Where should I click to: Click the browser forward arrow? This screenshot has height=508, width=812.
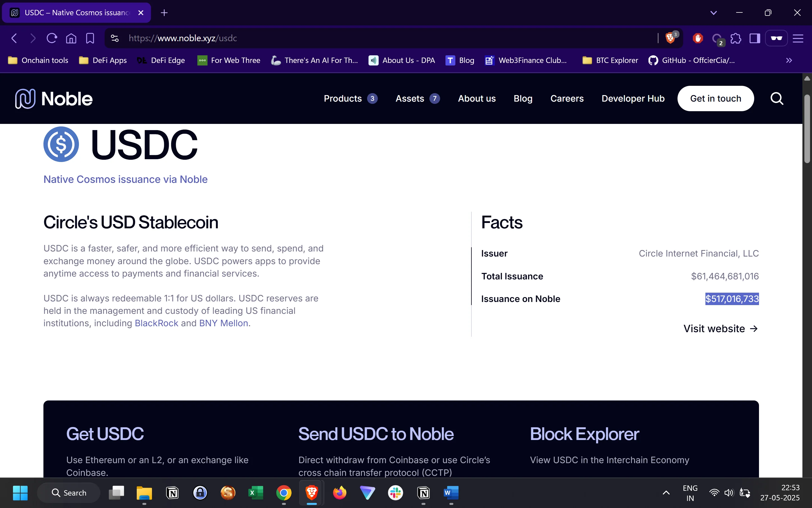coord(32,38)
